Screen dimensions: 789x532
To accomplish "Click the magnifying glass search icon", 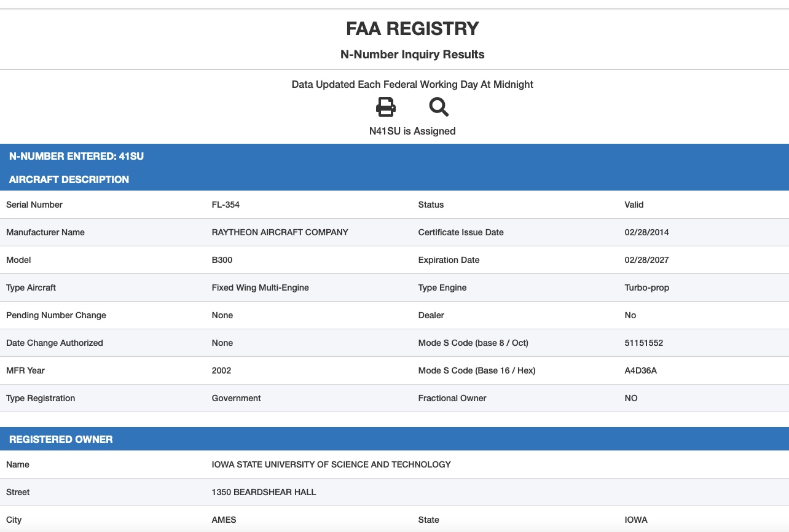I will (x=439, y=108).
